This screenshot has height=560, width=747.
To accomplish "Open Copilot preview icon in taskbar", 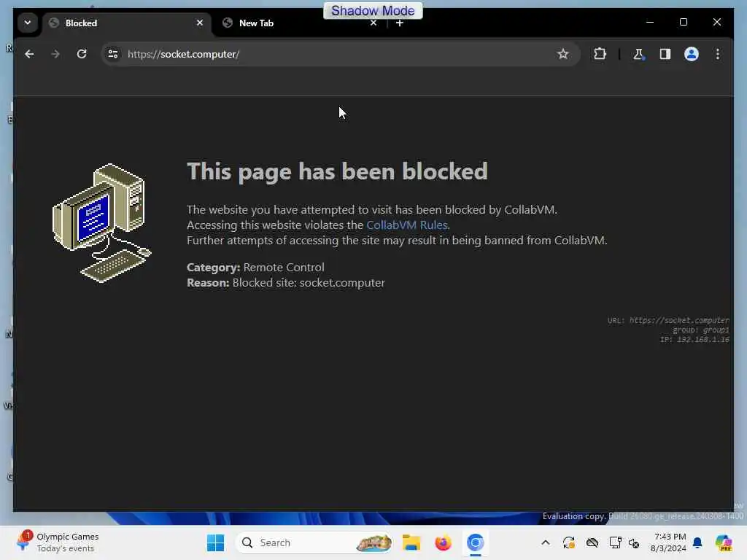I will (724, 542).
